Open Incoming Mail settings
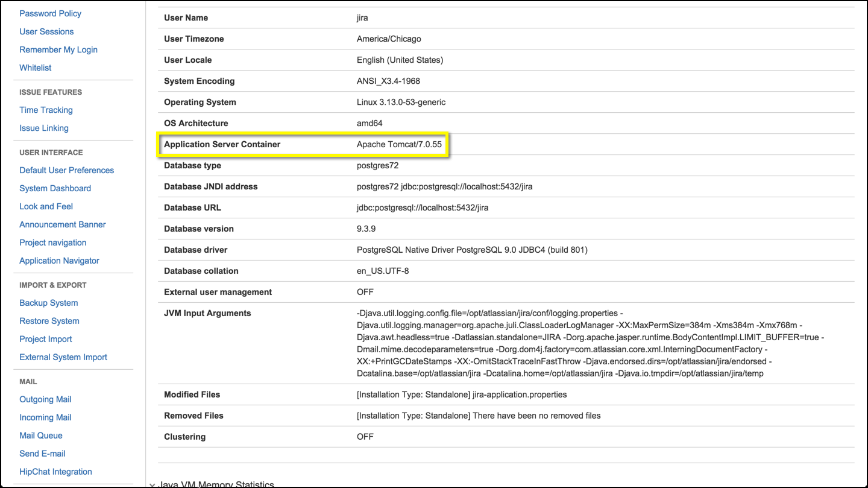The width and height of the screenshot is (868, 488). (45, 417)
